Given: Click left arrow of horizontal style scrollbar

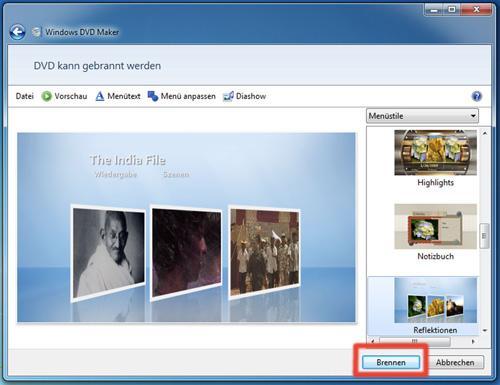Looking at the screenshot, I should [x=373, y=341].
